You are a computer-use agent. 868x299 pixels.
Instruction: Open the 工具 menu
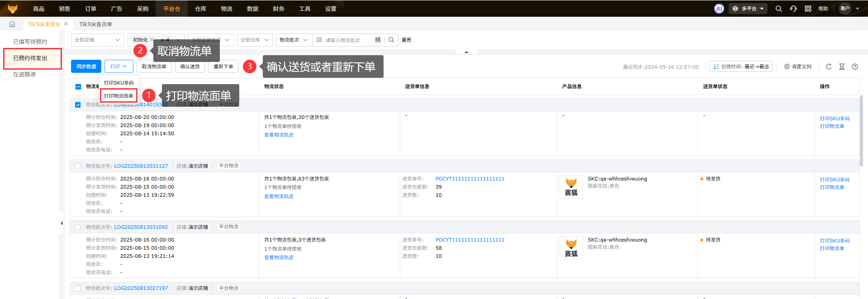304,9
